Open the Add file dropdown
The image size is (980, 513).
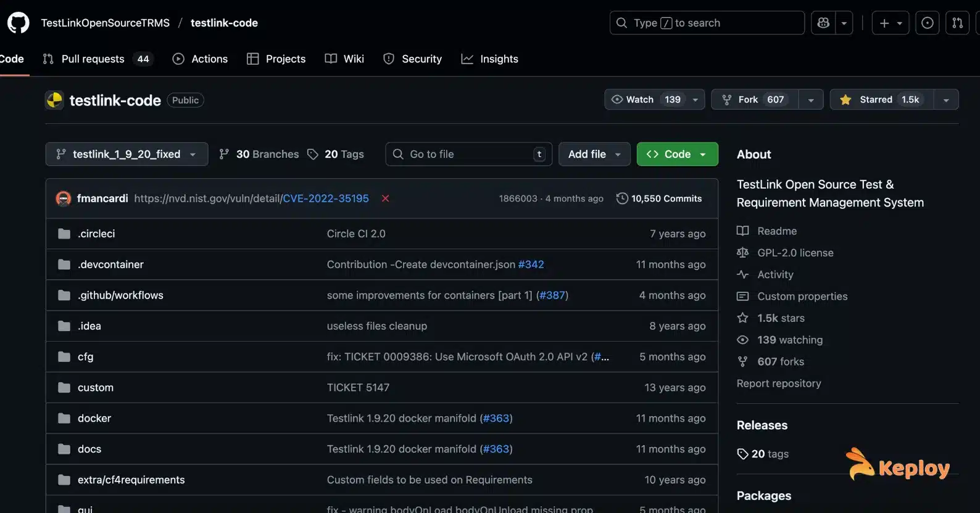[594, 154]
